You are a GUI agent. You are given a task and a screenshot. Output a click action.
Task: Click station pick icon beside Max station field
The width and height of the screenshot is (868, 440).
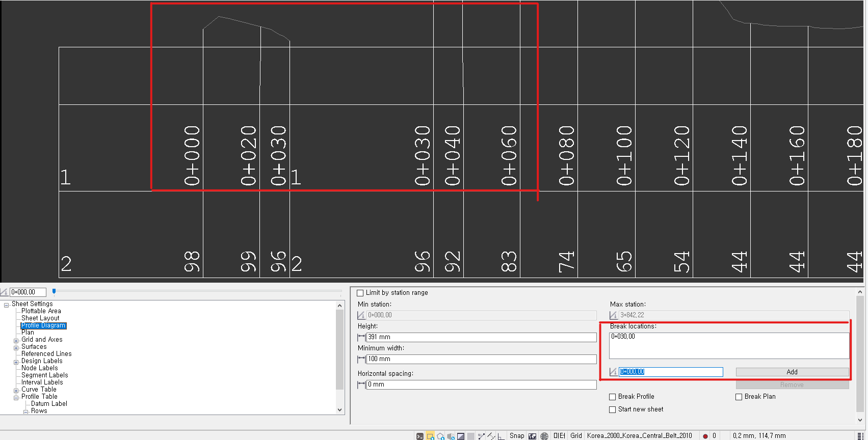(x=614, y=315)
